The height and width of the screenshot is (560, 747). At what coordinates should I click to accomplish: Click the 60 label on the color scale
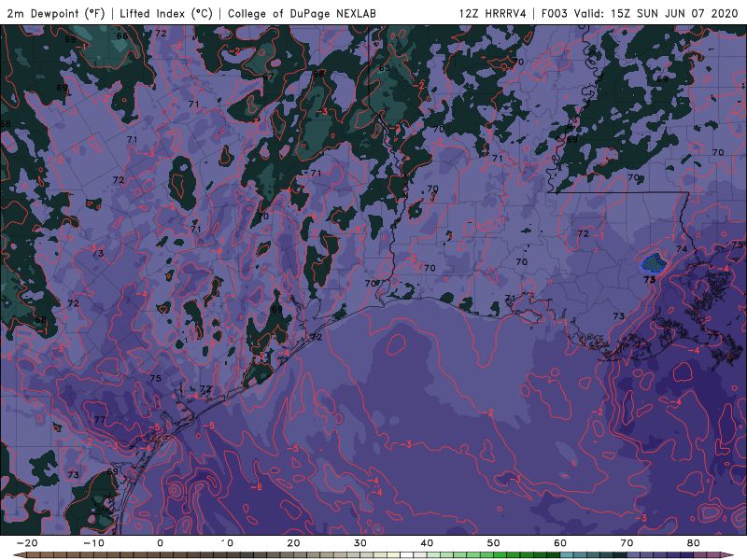coord(560,543)
